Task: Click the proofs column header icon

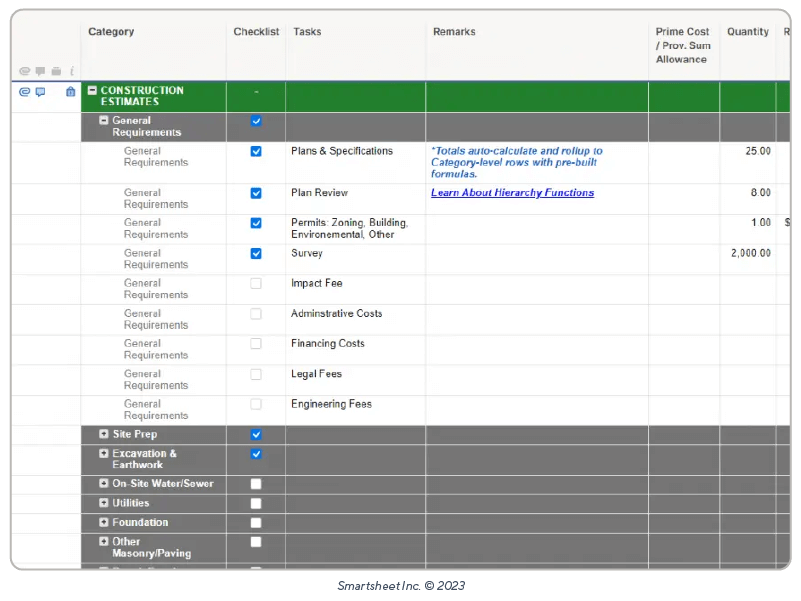Action: pyautogui.click(x=56, y=71)
